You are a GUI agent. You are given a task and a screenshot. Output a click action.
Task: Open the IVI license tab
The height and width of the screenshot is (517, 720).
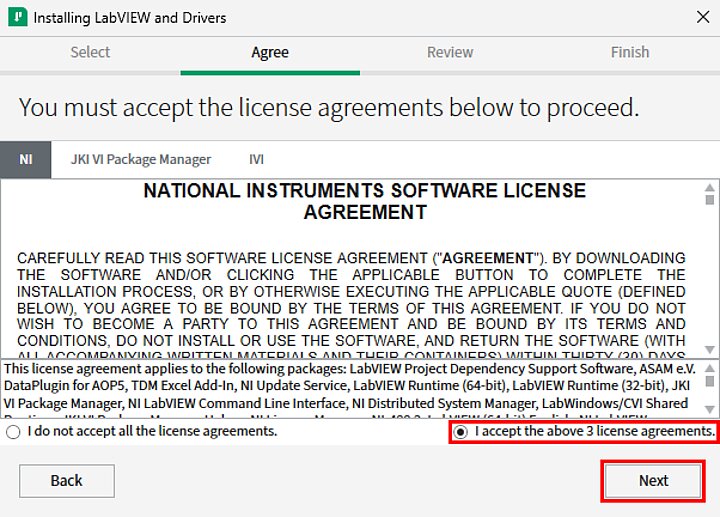click(x=256, y=159)
